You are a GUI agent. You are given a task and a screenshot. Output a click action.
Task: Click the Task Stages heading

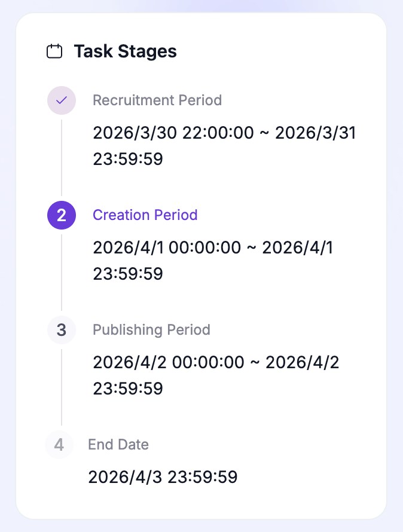(125, 51)
